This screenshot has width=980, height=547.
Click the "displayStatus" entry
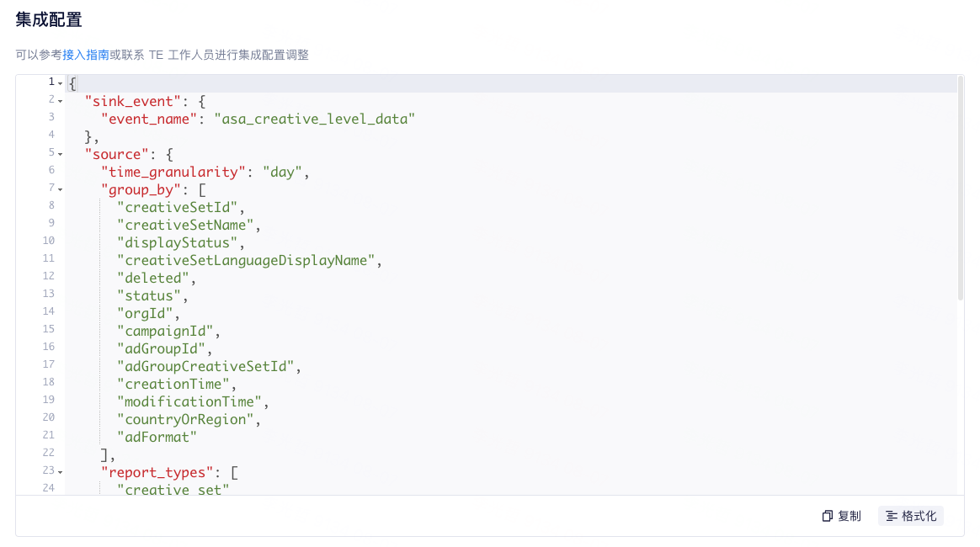[178, 243]
